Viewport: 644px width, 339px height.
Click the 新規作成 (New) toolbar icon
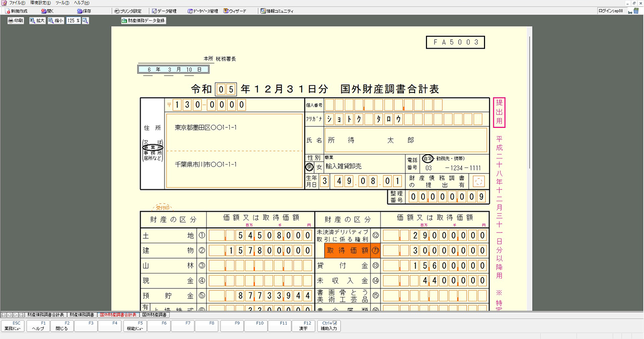tap(16, 11)
